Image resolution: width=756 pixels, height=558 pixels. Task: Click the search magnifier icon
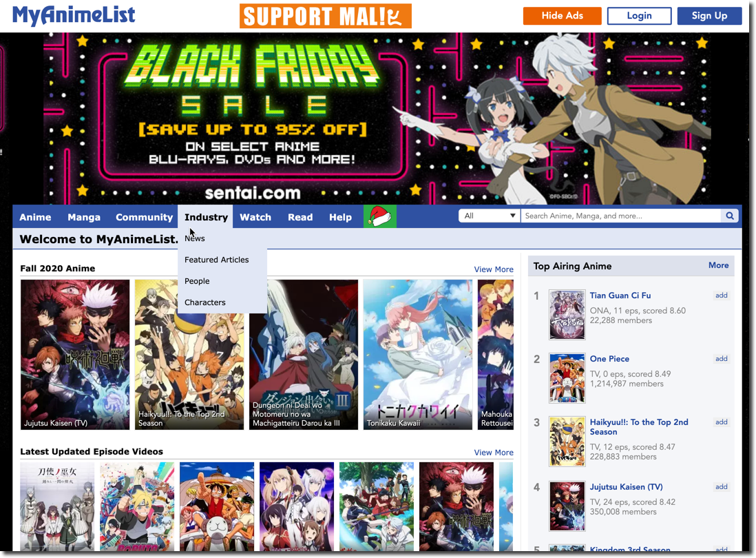[729, 216]
